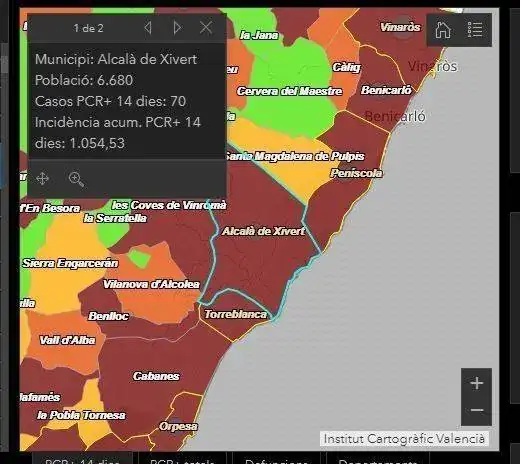Select les Coves de Vinromà label
Screen dimensions: 520x464
pos(169,205)
